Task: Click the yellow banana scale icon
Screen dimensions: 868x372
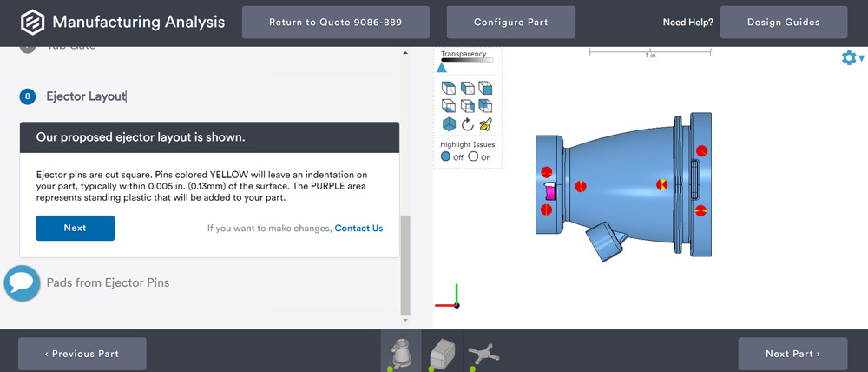Action: coord(485,124)
